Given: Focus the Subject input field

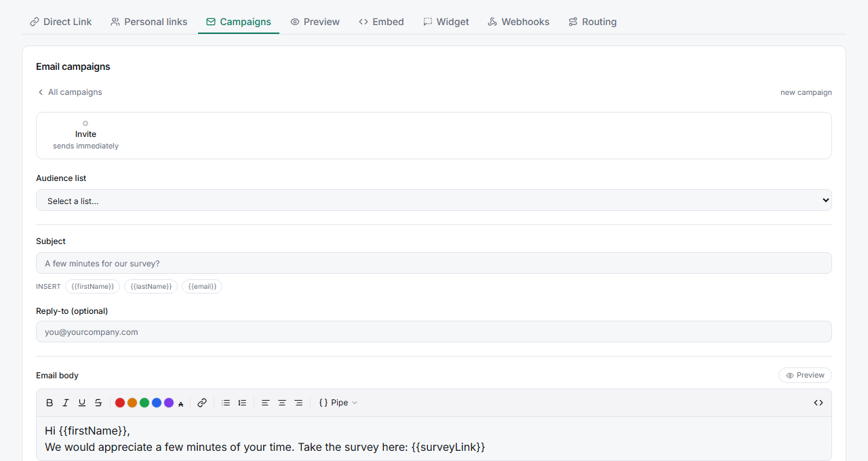Looking at the screenshot, I should (x=434, y=263).
